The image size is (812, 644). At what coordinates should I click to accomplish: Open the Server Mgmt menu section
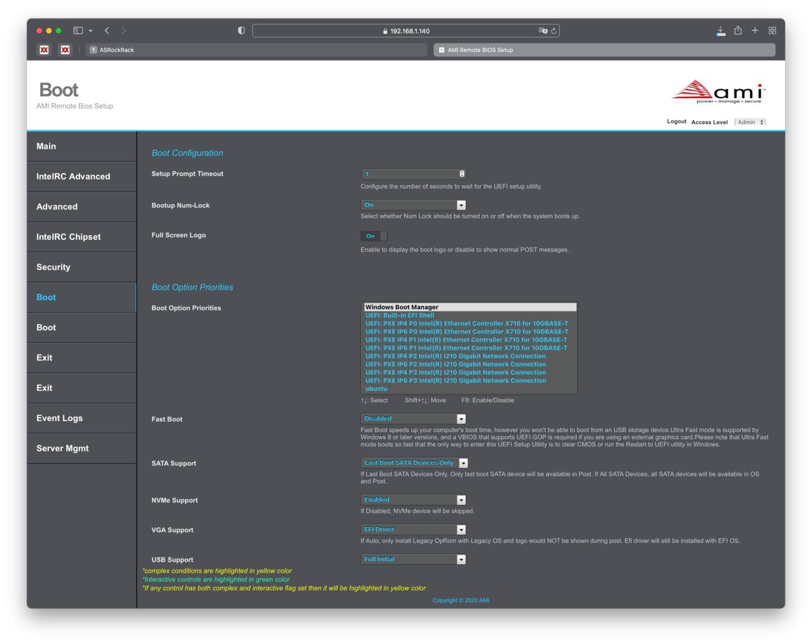click(x=82, y=448)
